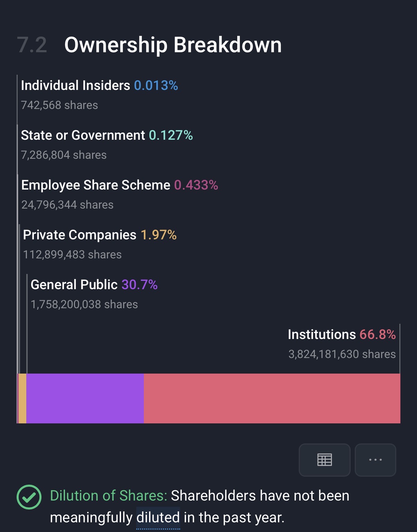Select the 0.433% Employee Share Scheme percentage
Screen dimensions: 417x532
pos(196,185)
